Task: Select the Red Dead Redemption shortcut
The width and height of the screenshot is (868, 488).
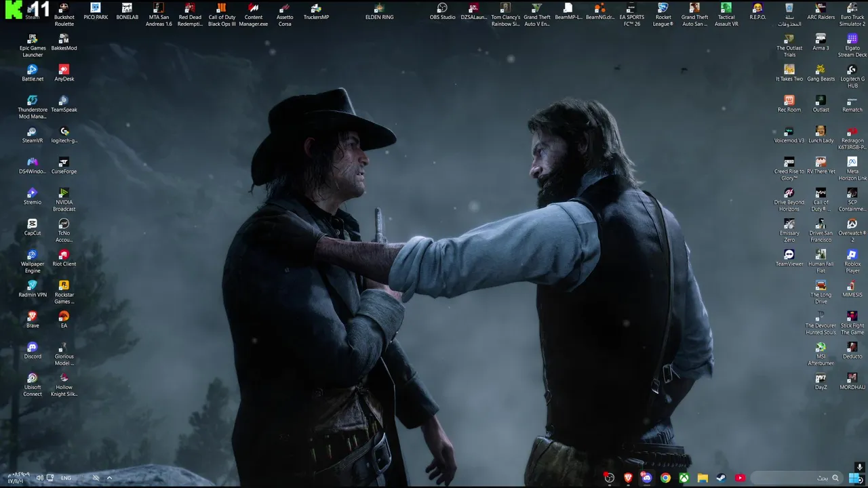Action: 190,14
